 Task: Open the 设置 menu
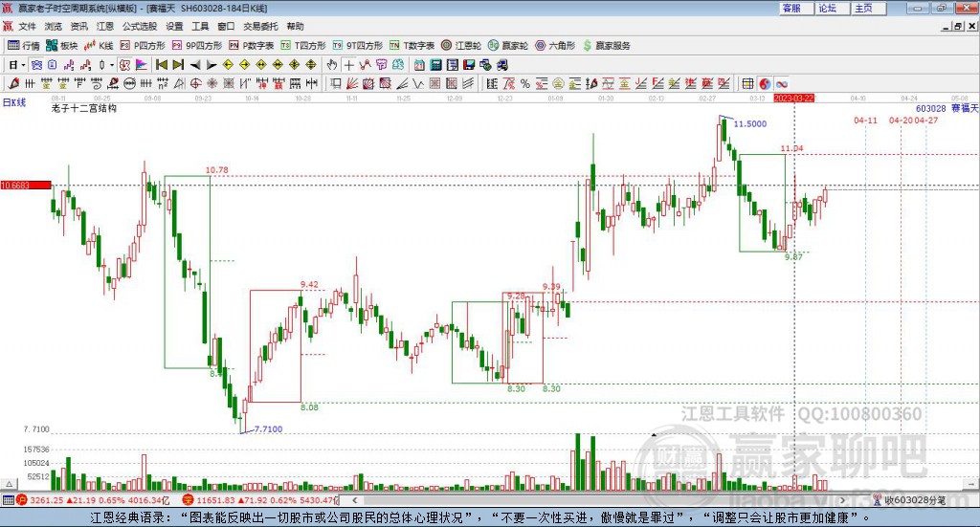[174, 26]
